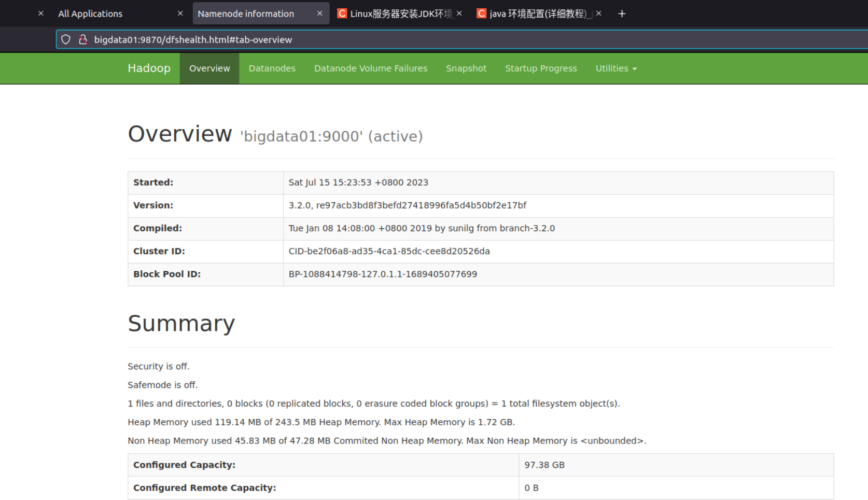Switch to java 环境配置(详细教程) tab
The image size is (868, 500).
point(539,13)
